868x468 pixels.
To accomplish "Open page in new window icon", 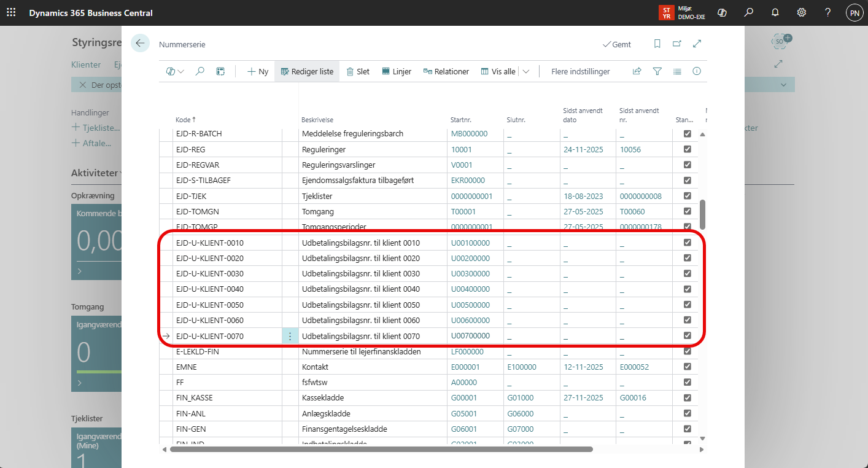I will 676,44.
